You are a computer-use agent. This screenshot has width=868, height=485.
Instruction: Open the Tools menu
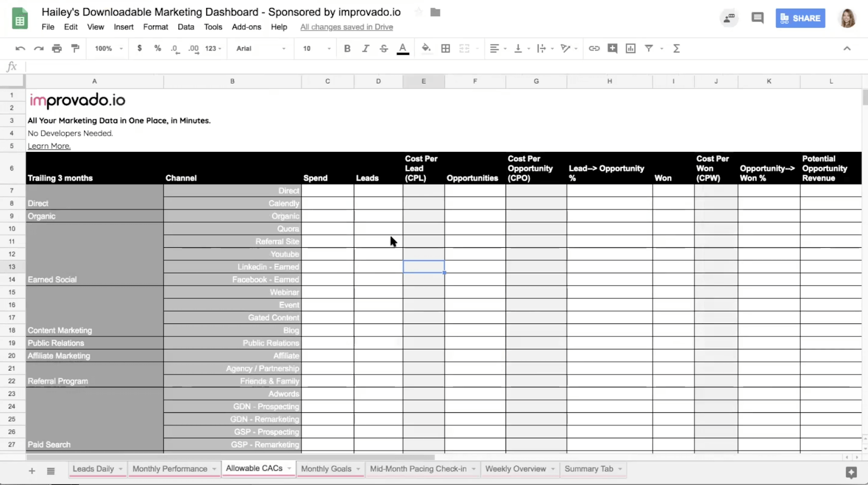pyautogui.click(x=213, y=27)
